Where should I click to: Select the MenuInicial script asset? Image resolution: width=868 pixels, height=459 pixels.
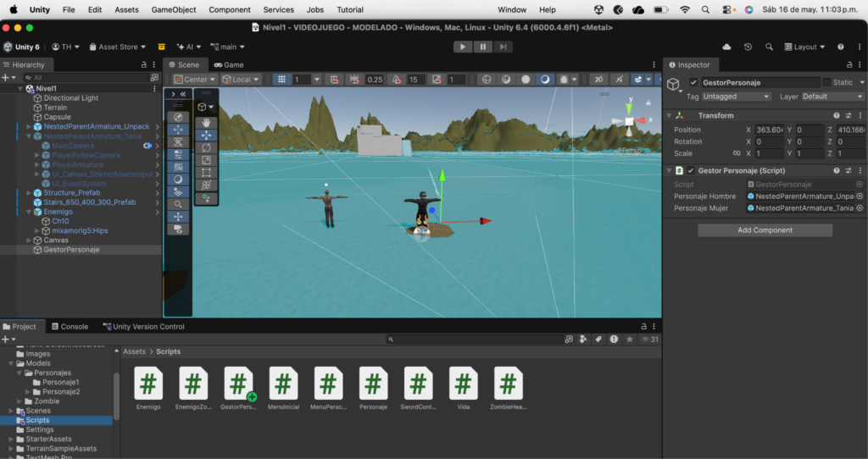coord(283,388)
